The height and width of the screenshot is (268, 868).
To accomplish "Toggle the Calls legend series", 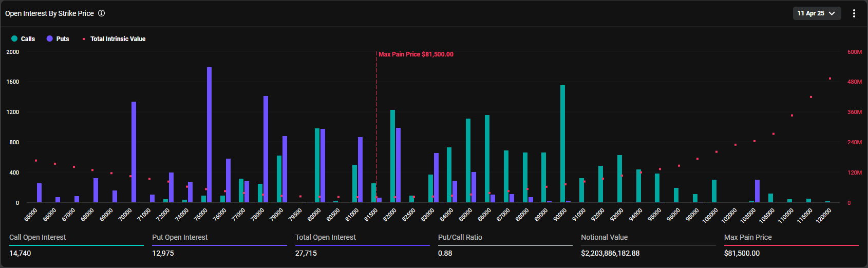I will (x=28, y=39).
